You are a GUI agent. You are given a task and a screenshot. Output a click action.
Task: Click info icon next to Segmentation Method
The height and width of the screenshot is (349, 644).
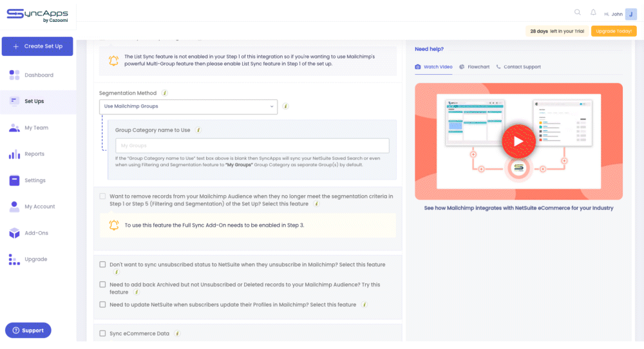click(165, 93)
